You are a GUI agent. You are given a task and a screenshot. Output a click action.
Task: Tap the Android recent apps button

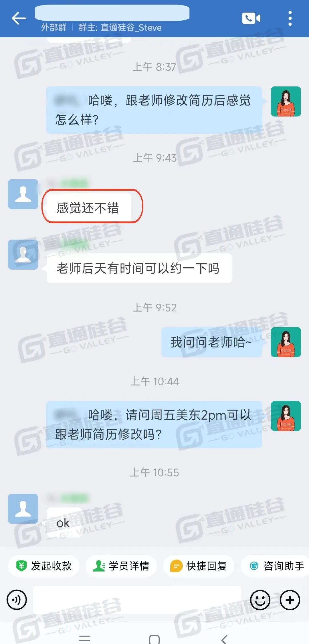pyautogui.click(x=85, y=638)
